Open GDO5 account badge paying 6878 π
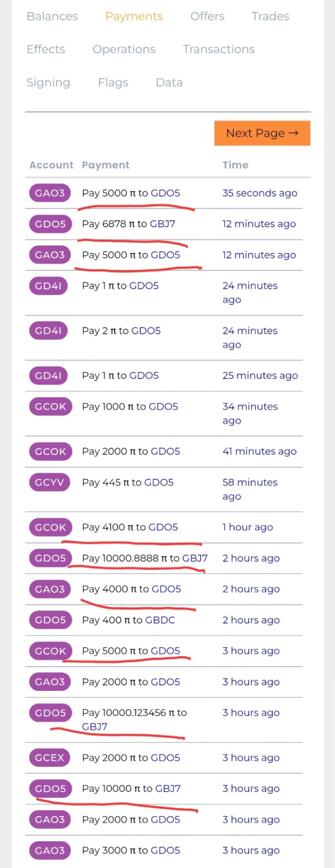Image resolution: width=335 pixels, height=868 pixels. click(x=50, y=224)
